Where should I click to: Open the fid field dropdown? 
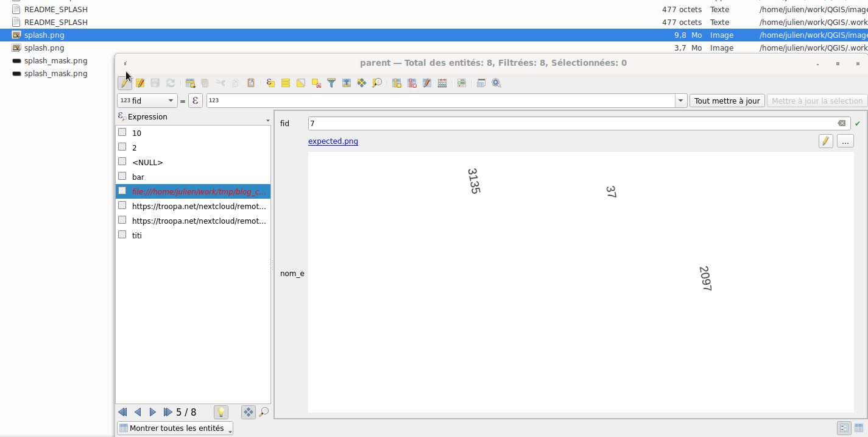pos(147,101)
